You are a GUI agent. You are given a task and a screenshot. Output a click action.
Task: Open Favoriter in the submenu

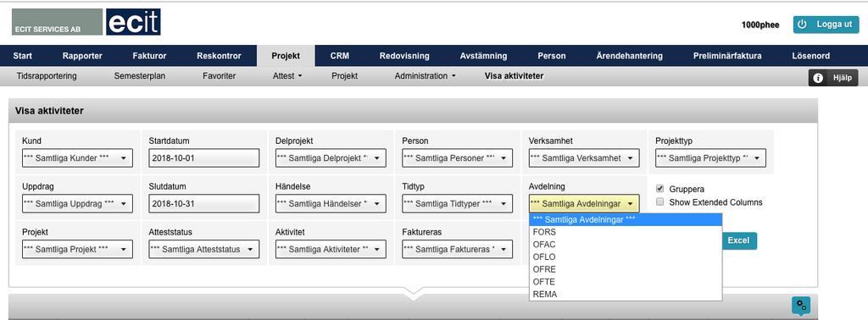[x=220, y=76]
